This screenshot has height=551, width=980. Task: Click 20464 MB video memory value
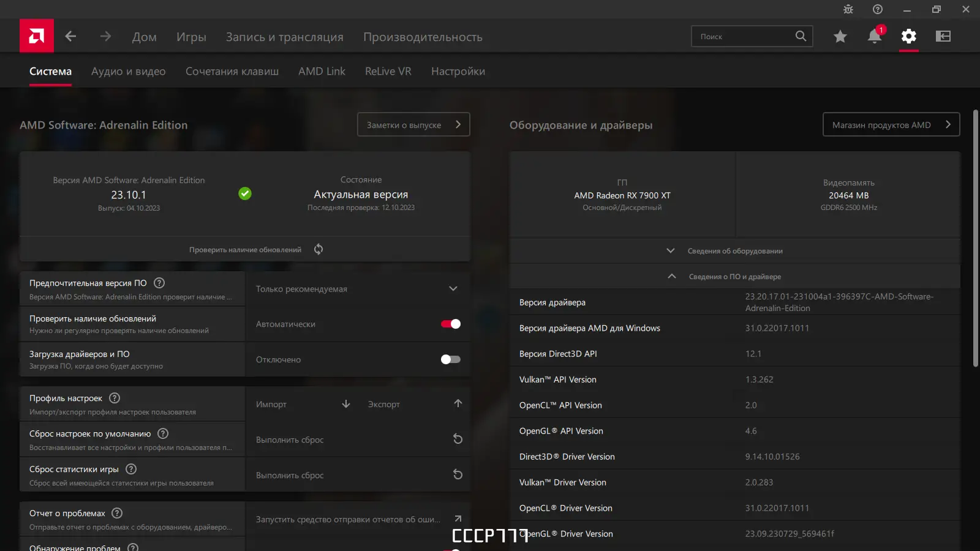[849, 195]
